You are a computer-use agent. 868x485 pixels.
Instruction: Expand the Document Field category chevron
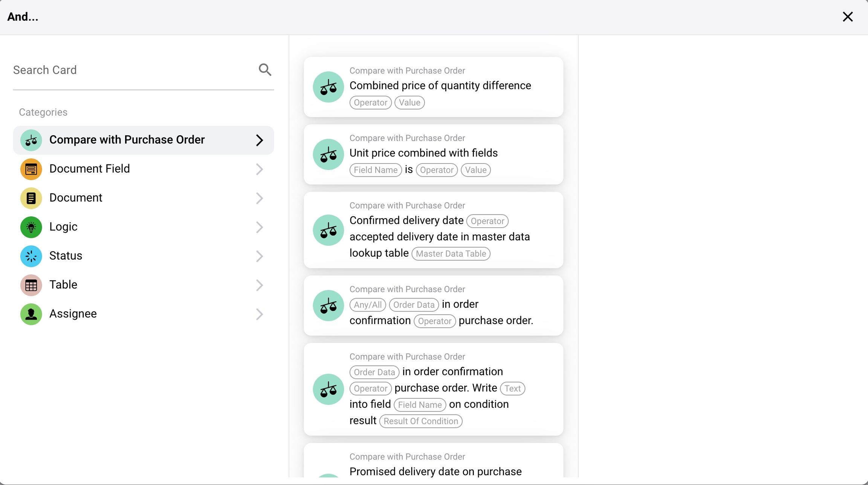259,169
